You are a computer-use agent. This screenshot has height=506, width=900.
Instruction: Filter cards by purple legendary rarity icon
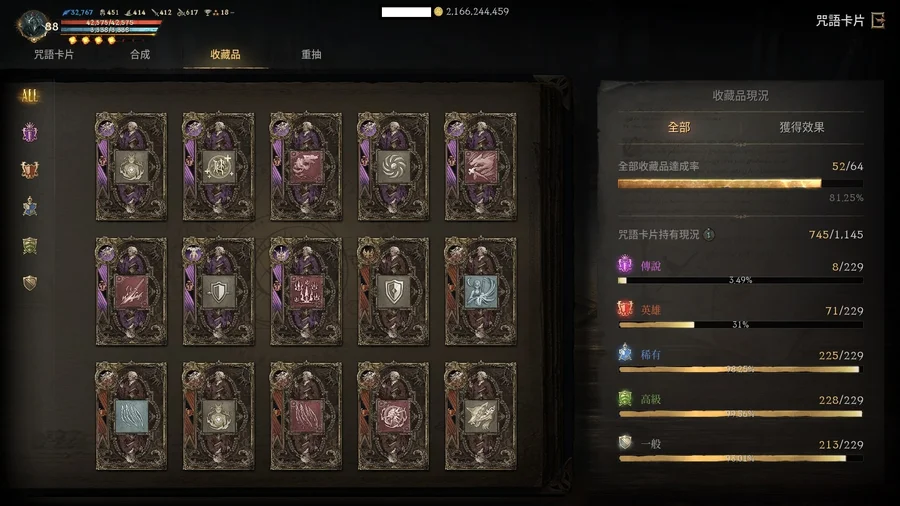(30, 133)
